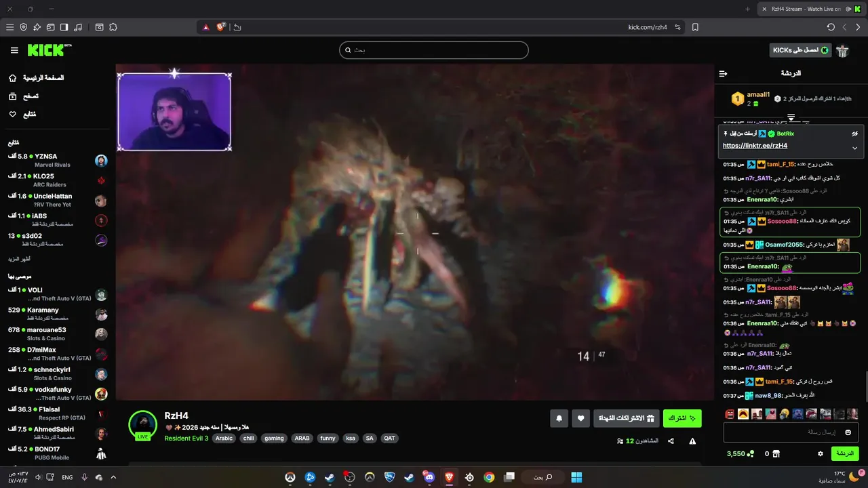Click the gaming tag
868x488 pixels.
(x=274, y=439)
